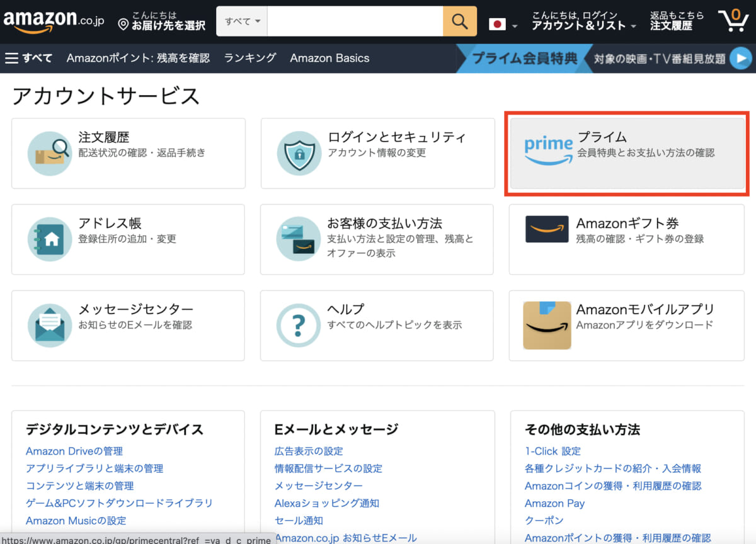Image resolution: width=756 pixels, height=544 pixels.
Task: Click Amazon.co.jp お知らせEメール link
Action: tap(346, 538)
